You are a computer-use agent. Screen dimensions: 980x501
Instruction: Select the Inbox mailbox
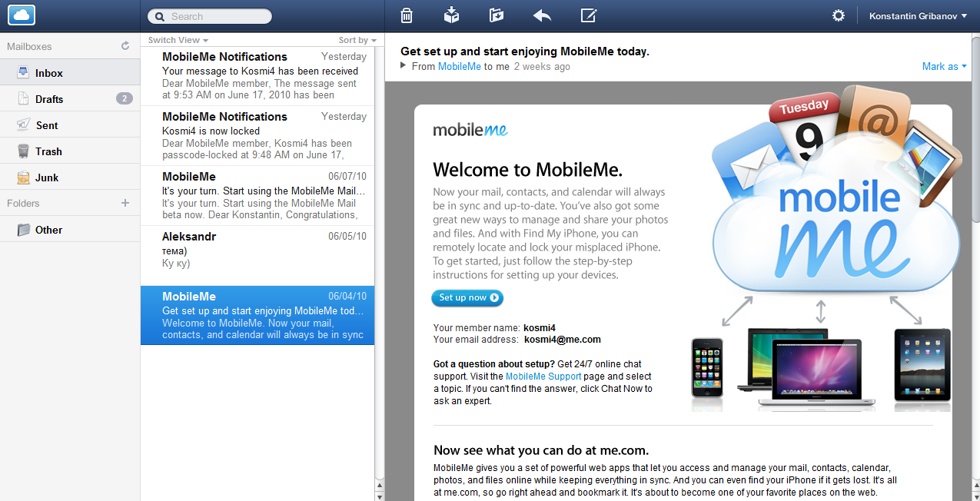(x=70, y=73)
